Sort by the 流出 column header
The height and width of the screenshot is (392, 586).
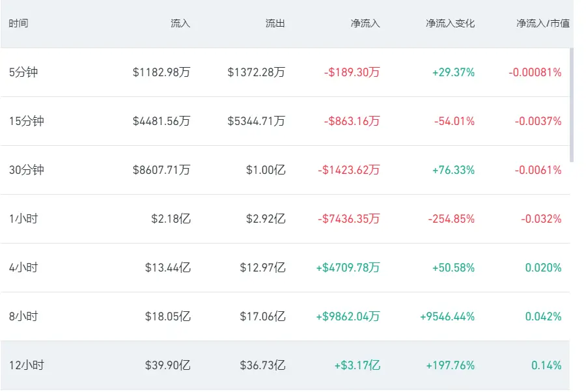coord(275,23)
